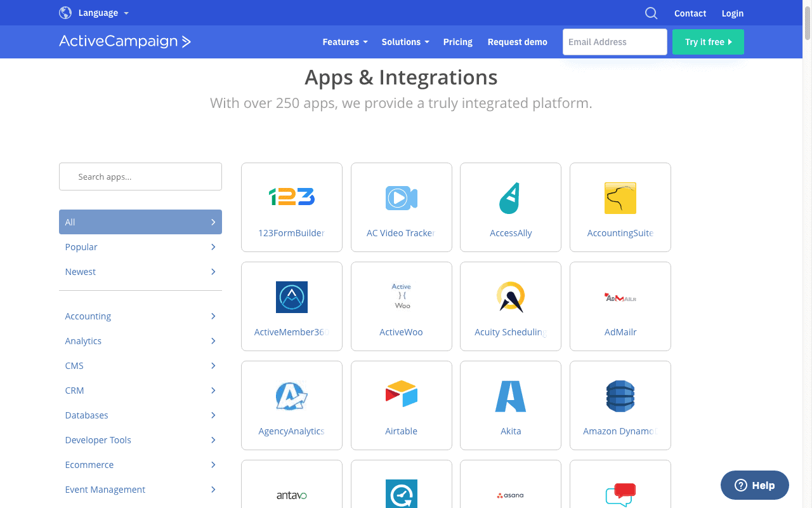The image size is (812, 508).
Task: Click the globe language icon
Action: pos(65,13)
